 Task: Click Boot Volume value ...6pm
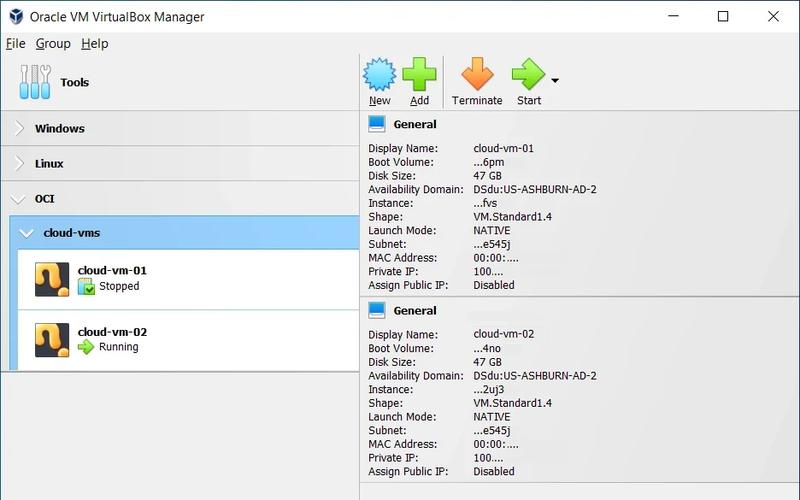pyautogui.click(x=489, y=162)
